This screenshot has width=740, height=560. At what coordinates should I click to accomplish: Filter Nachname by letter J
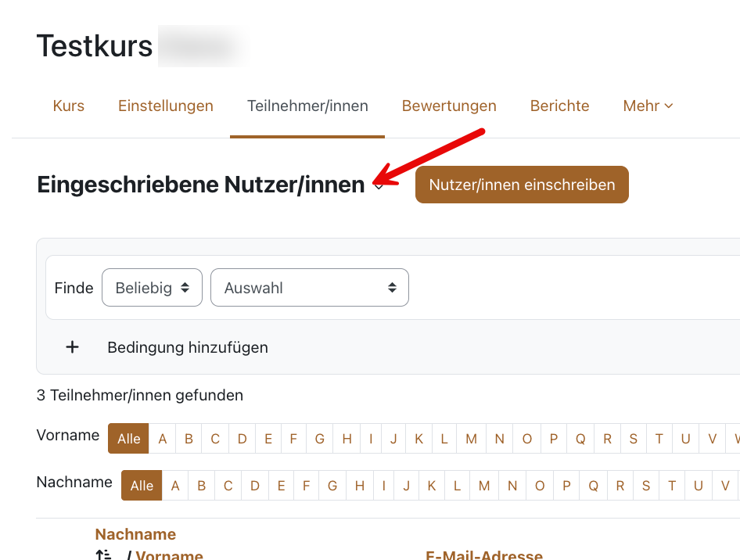pos(406,486)
